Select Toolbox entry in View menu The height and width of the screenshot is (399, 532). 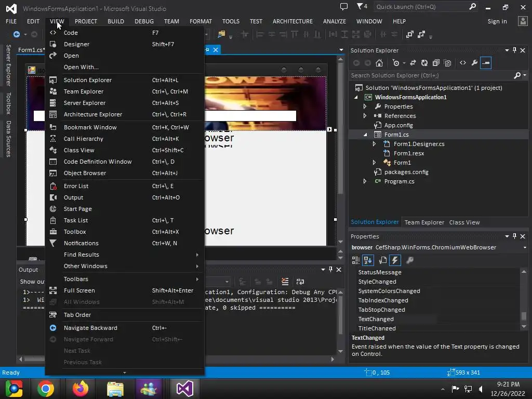(125, 232)
